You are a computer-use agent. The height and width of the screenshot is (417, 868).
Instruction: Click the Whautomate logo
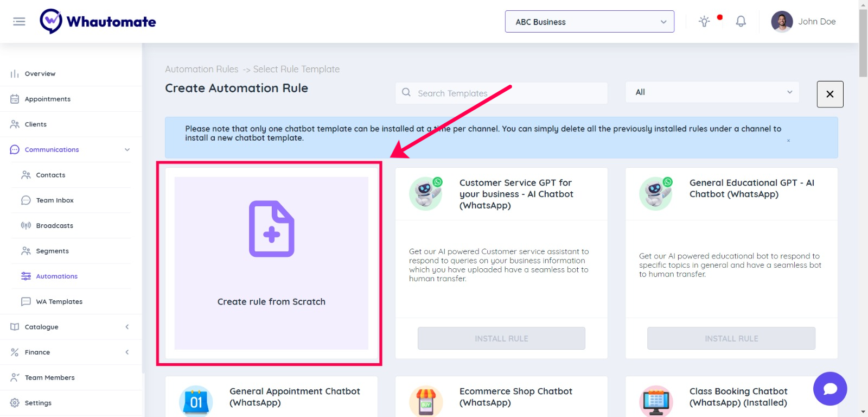98,22
